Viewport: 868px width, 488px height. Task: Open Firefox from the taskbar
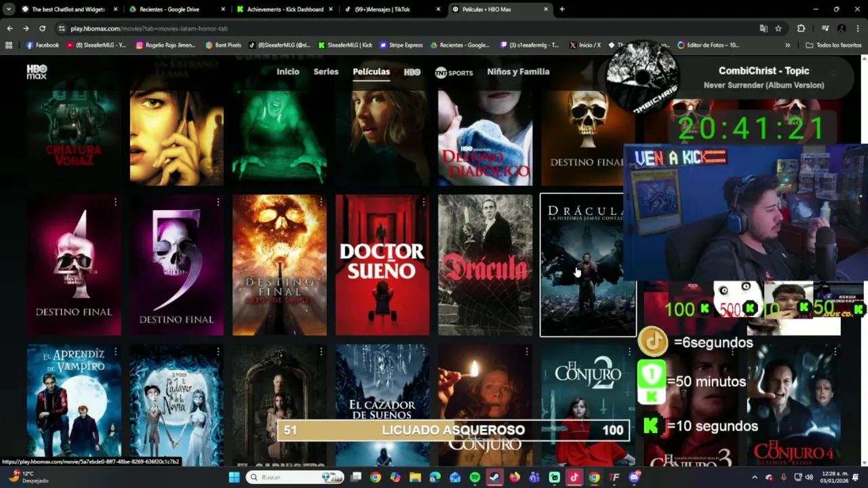coord(515,477)
